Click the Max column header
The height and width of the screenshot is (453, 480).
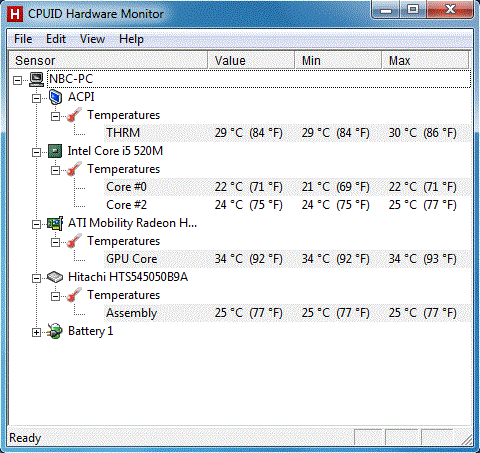(425, 60)
